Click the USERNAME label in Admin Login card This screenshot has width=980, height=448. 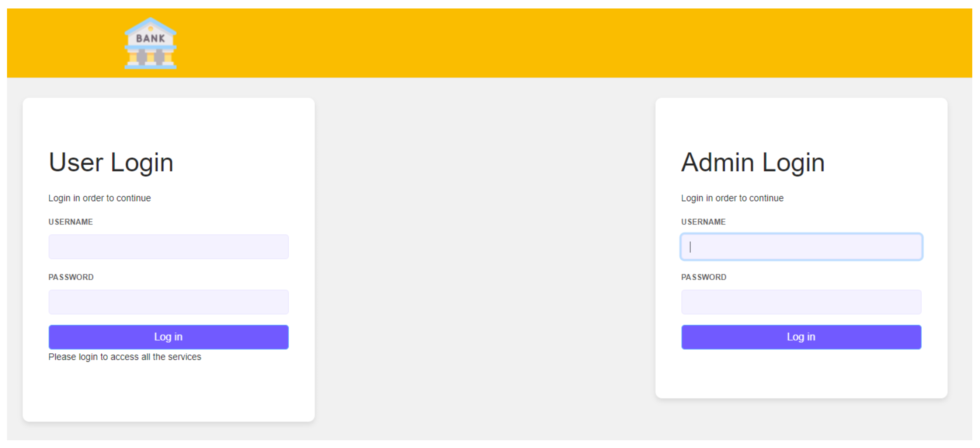click(x=703, y=222)
